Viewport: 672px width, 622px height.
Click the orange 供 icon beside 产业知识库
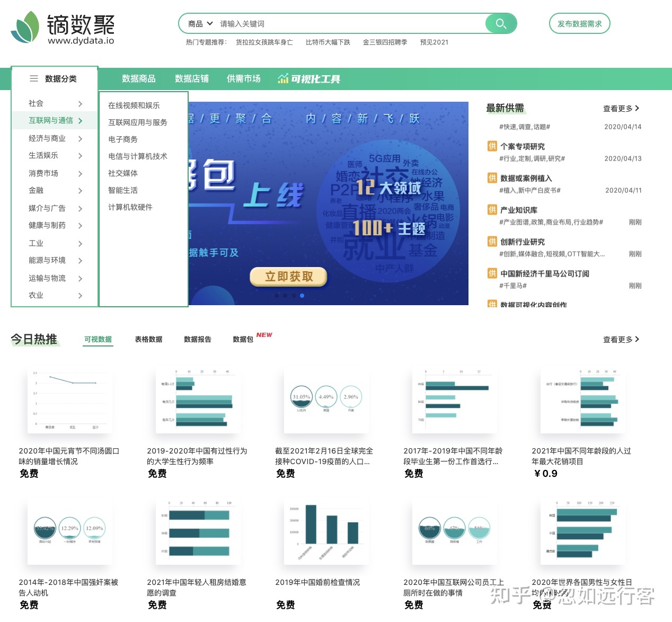pyautogui.click(x=492, y=210)
